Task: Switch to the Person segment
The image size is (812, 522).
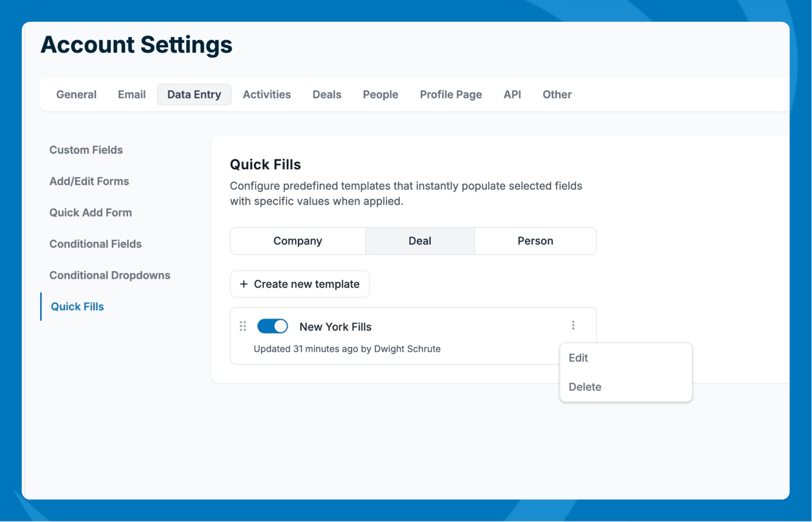Action: coord(535,241)
